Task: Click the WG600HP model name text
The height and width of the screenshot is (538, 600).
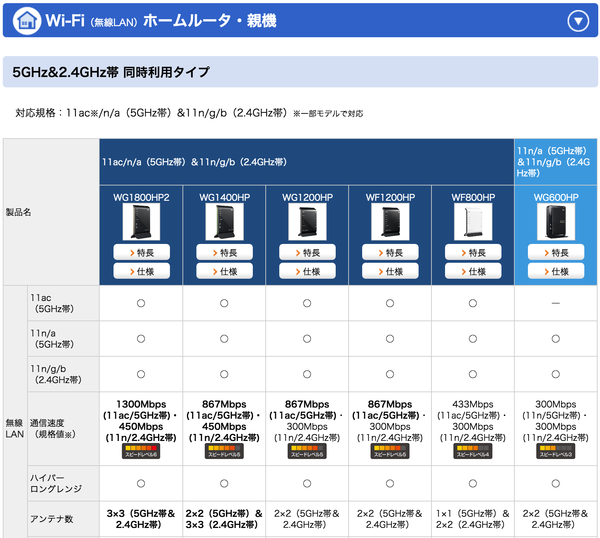Action: coord(556,197)
